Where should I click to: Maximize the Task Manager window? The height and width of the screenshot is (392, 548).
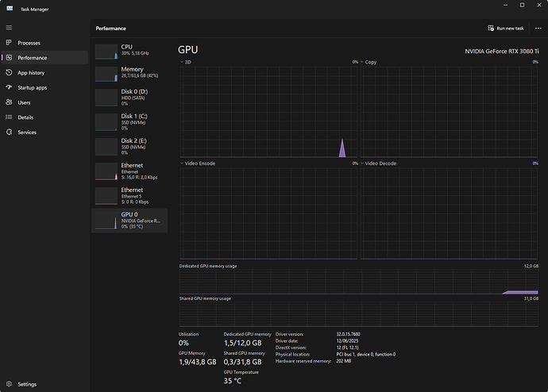click(x=522, y=5)
